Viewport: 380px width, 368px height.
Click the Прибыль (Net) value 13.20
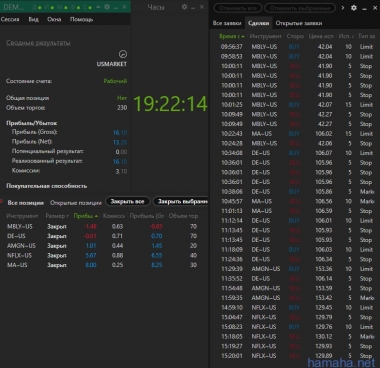(x=120, y=142)
